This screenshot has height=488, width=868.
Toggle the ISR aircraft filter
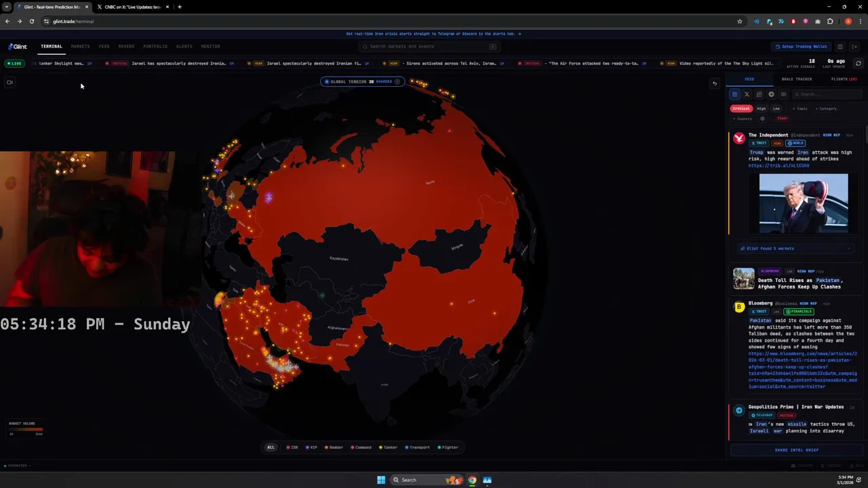pos(292,447)
